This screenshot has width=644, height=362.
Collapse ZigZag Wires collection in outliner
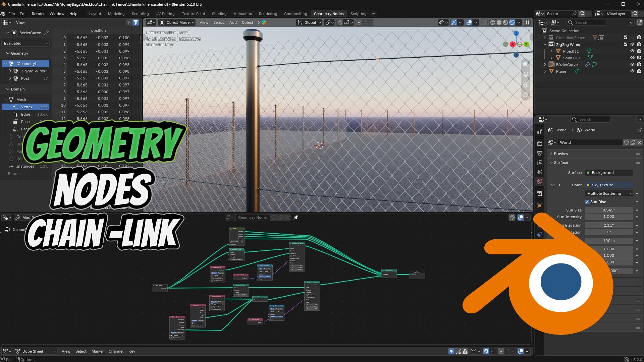[x=545, y=44]
